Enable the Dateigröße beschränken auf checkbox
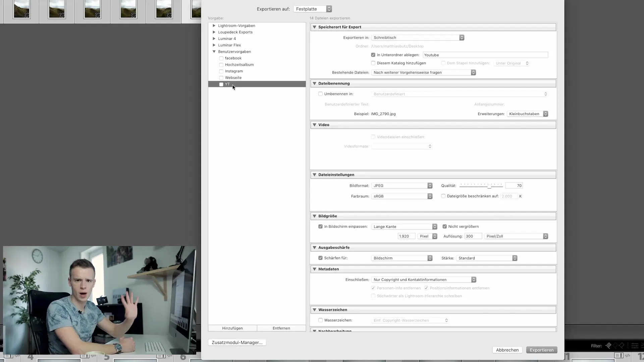Viewport: 644px width, 362px height. point(443,196)
